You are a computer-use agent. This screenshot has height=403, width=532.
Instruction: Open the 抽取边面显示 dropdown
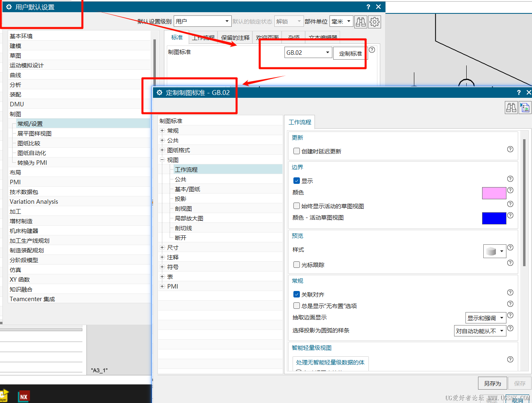coord(486,318)
